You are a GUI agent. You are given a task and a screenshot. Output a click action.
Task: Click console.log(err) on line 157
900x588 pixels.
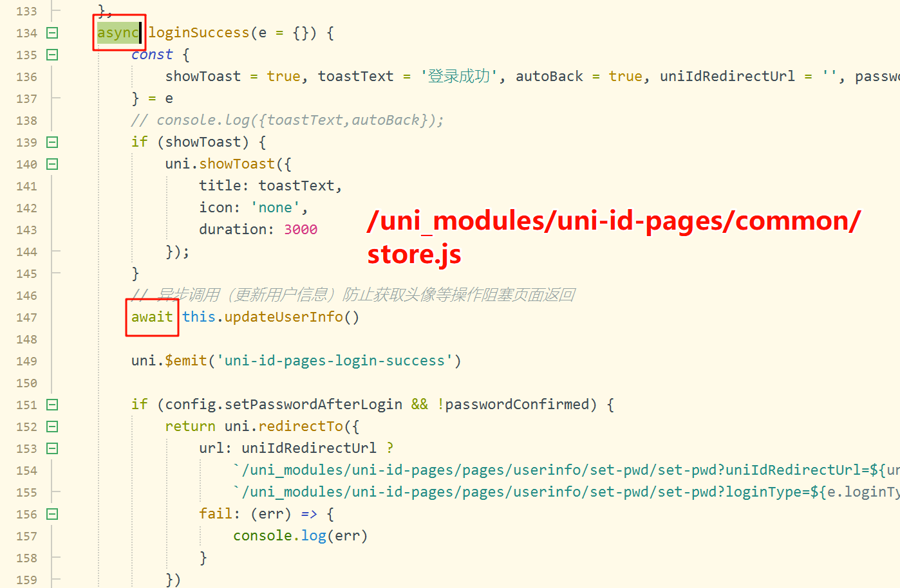pyautogui.click(x=300, y=536)
